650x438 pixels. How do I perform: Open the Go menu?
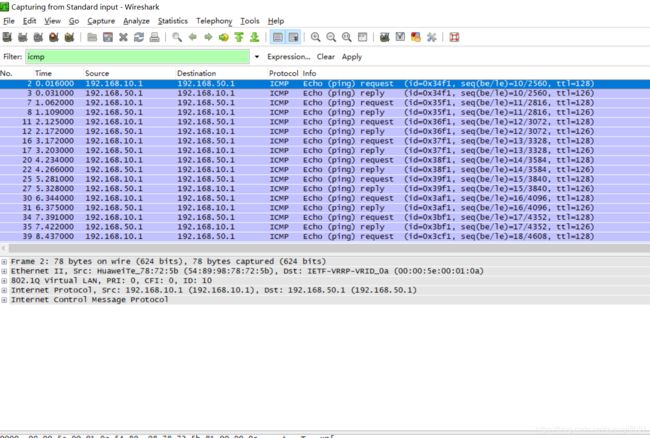click(x=74, y=21)
